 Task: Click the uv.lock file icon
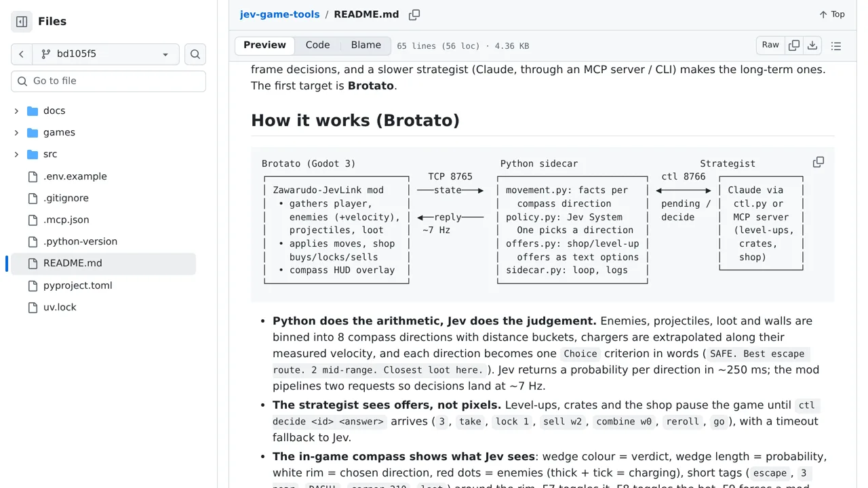click(33, 308)
